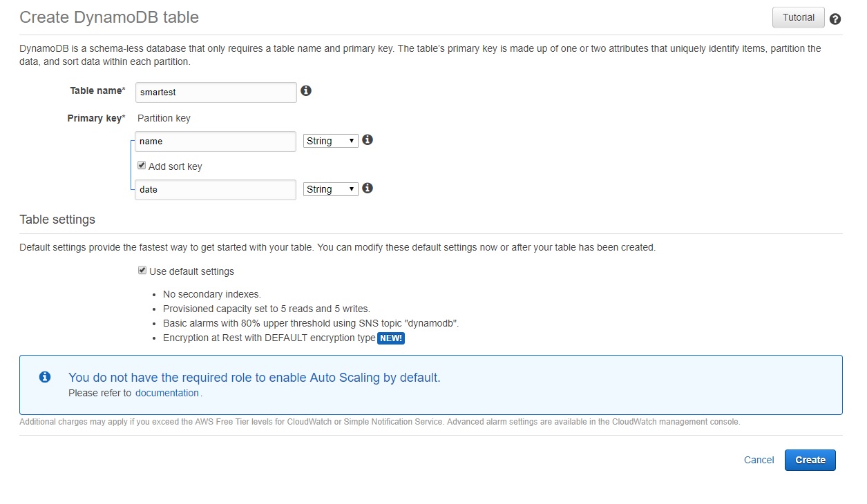This screenshot has height=504, width=867.
Task: Open the Table name info tooltip icon
Action: pyautogui.click(x=306, y=90)
